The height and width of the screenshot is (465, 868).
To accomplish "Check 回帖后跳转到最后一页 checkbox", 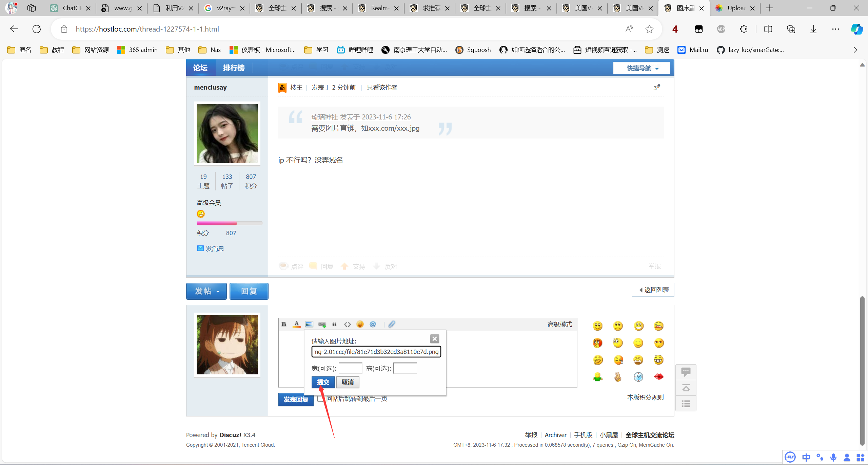I will 320,398.
